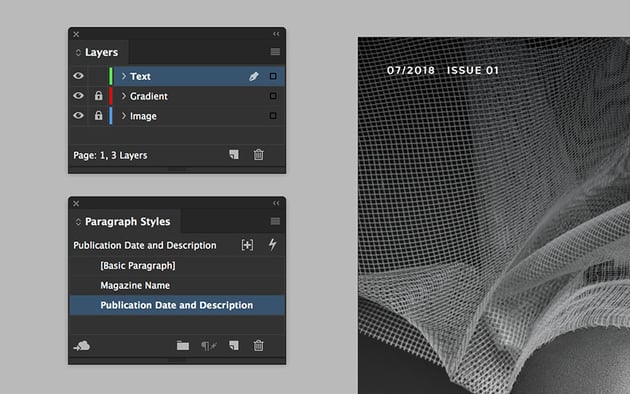
Task: Add the selected style to the CC library via the cloud icon
Action: [x=82, y=345]
